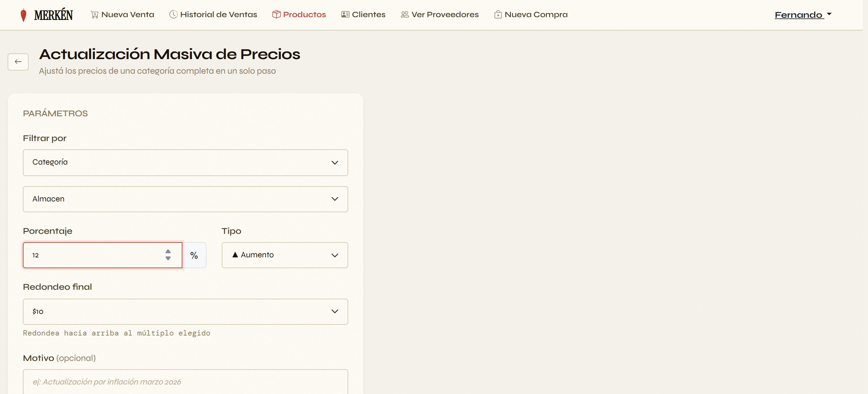Expand the Redondeo final $10 dropdown
The width and height of the screenshot is (868, 394).
click(x=185, y=312)
